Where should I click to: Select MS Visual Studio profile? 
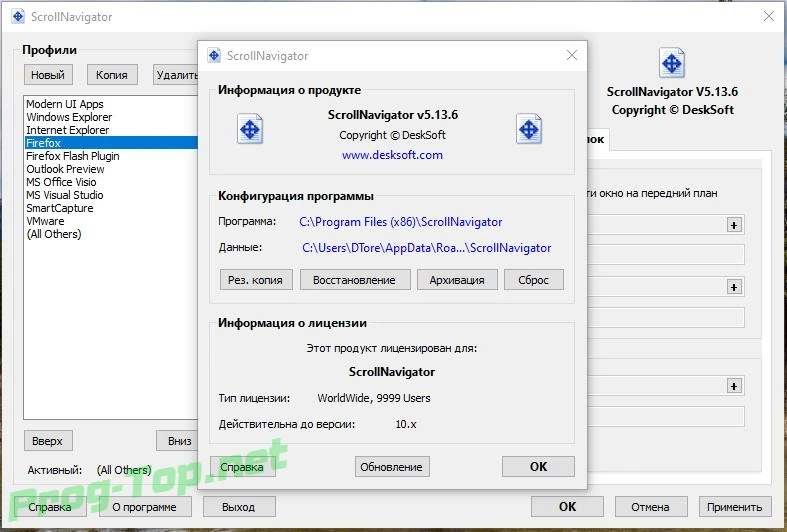tap(111, 195)
